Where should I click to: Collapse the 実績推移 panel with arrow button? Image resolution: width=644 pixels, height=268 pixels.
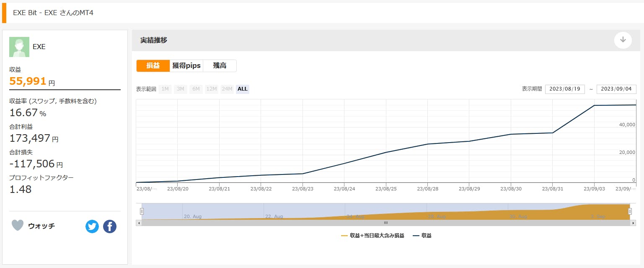point(623,40)
